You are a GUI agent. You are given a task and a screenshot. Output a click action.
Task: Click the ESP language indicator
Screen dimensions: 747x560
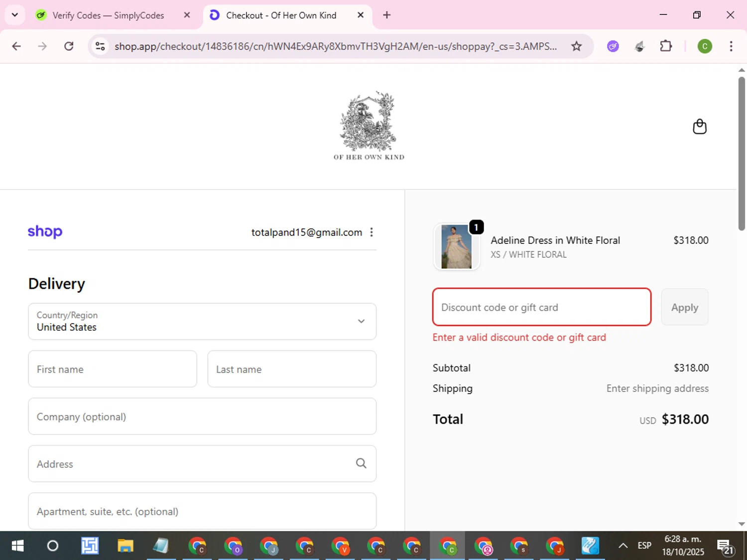pyautogui.click(x=644, y=546)
